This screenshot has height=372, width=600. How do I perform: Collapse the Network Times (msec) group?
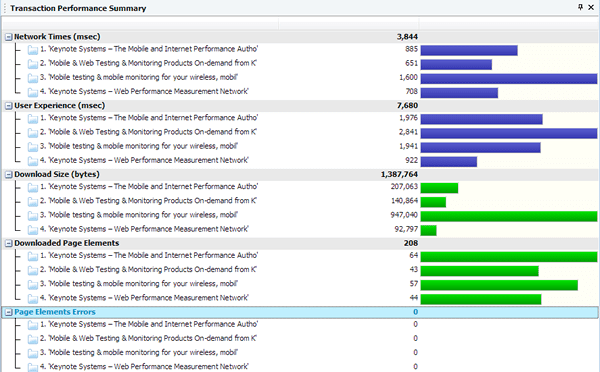tap(8, 37)
